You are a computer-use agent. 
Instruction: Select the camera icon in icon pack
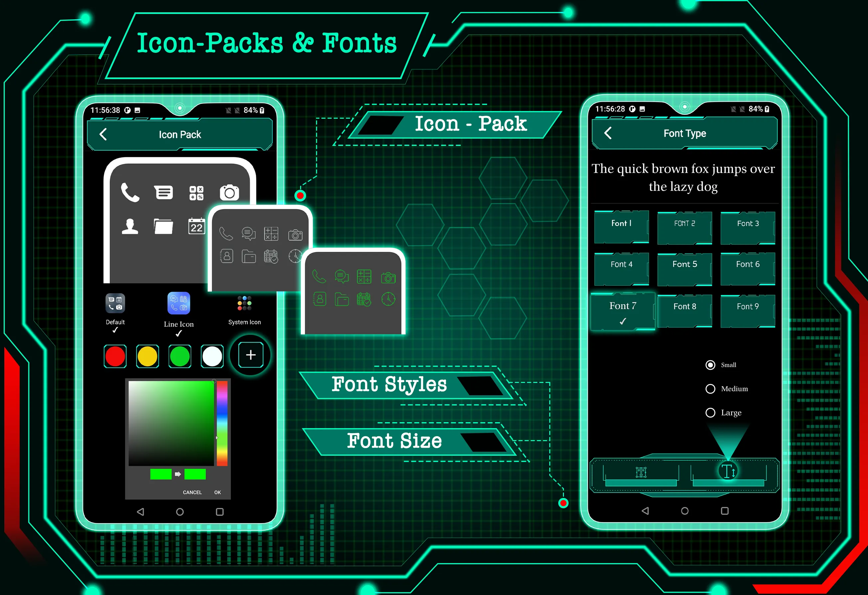230,192
